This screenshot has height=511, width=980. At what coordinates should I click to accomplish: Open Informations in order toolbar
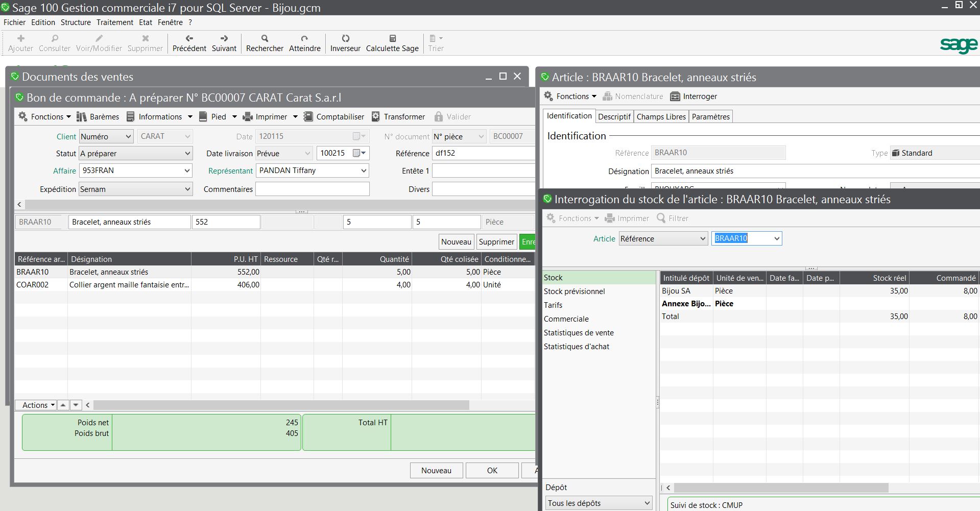pos(159,116)
